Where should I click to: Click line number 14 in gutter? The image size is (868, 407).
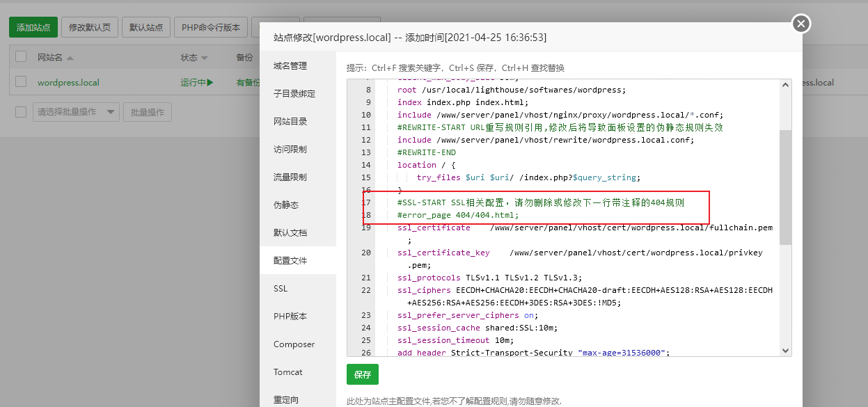pos(366,165)
